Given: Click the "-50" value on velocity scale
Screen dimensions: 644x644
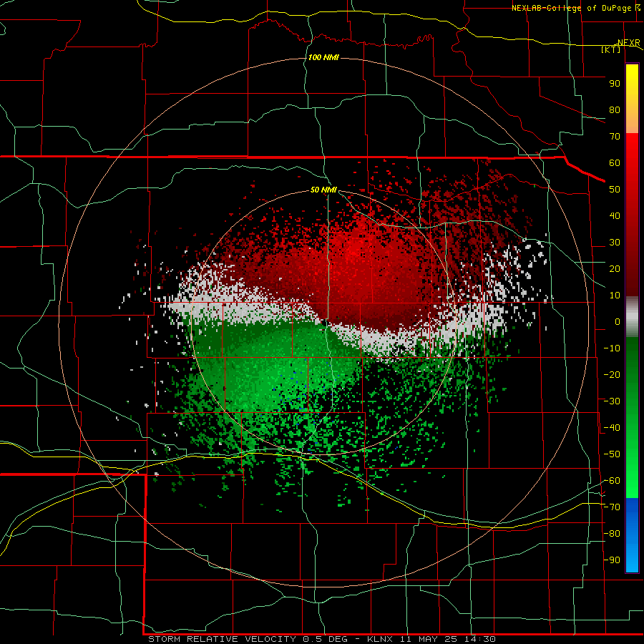Looking at the screenshot, I should pyautogui.click(x=612, y=454).
